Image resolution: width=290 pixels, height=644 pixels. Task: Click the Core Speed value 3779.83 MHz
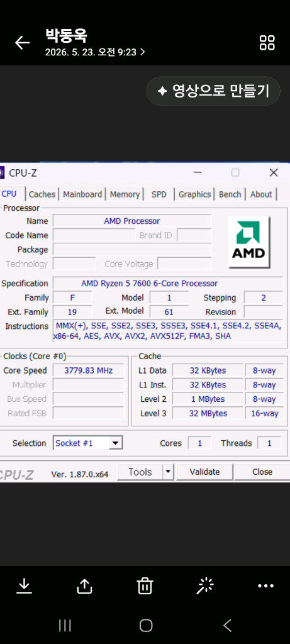(x=88, y=370)
